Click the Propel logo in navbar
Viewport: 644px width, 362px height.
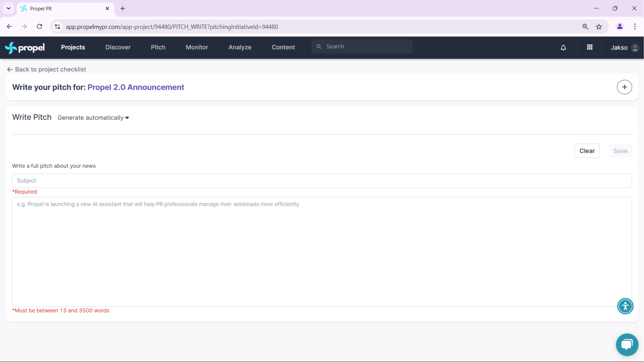click(x=25, y=48)
